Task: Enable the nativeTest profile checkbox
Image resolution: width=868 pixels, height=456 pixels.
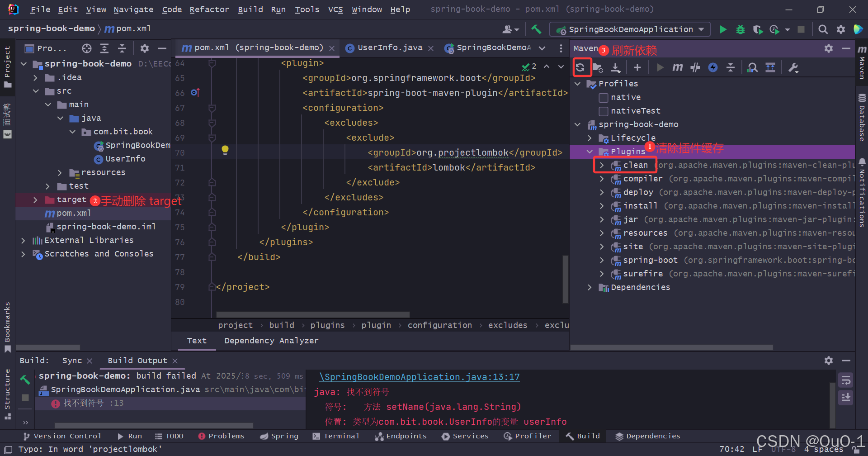Action: 604,111
